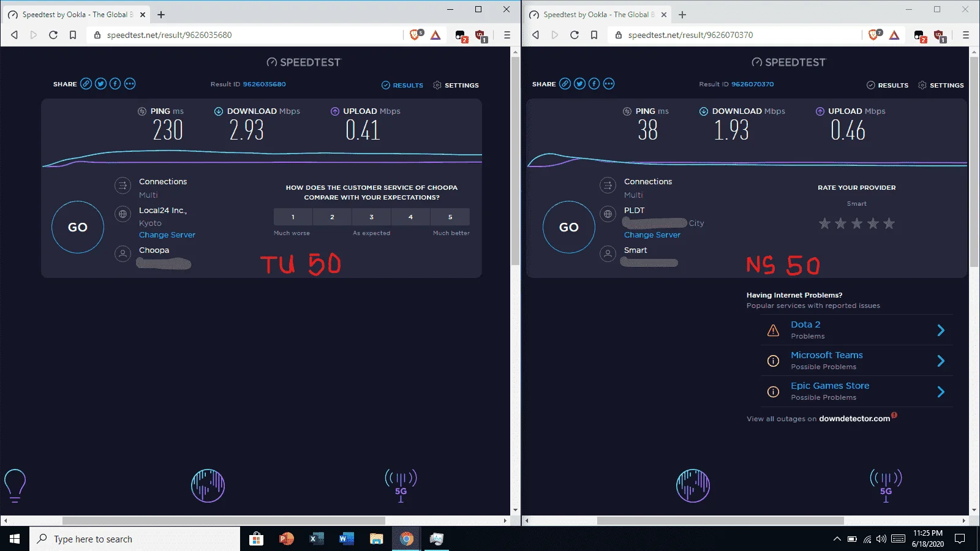980x551 pixels.
Task: Click the 5G tower icon in left window
Action: [x=401, y=485]
